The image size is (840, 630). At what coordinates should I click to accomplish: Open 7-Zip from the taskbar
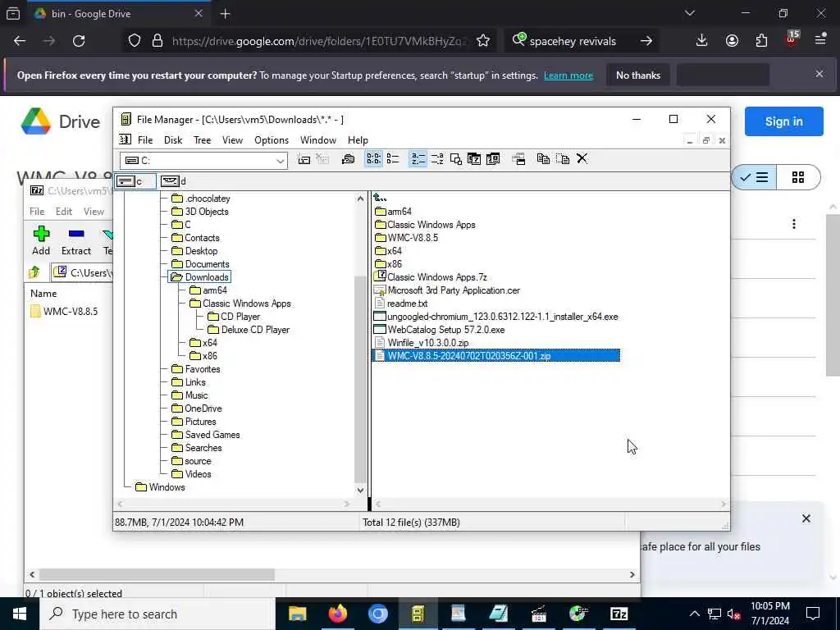point(619,614)
